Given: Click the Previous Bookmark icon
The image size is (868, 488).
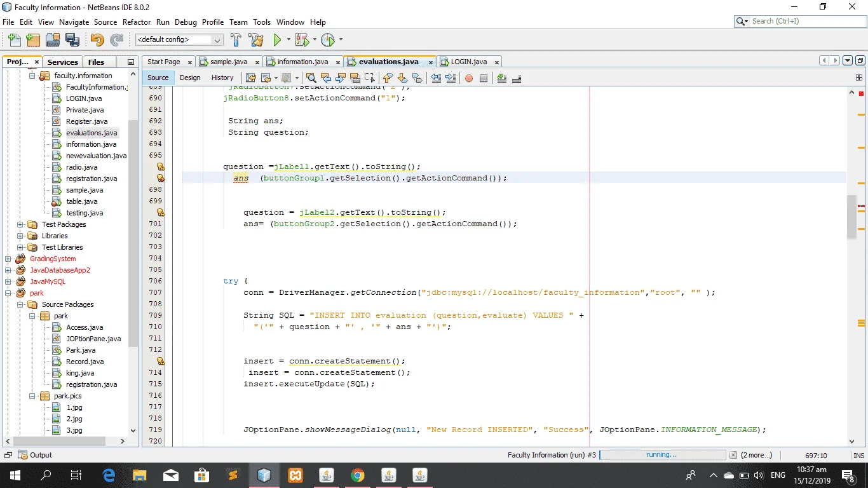Looking at the screenshot, I should tap(388, 78).
